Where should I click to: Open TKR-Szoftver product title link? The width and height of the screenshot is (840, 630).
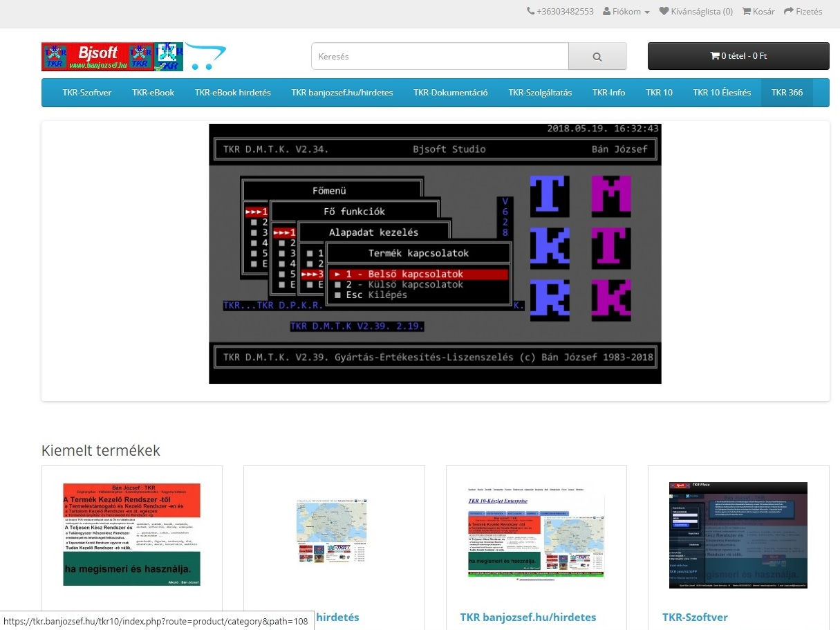695,617
